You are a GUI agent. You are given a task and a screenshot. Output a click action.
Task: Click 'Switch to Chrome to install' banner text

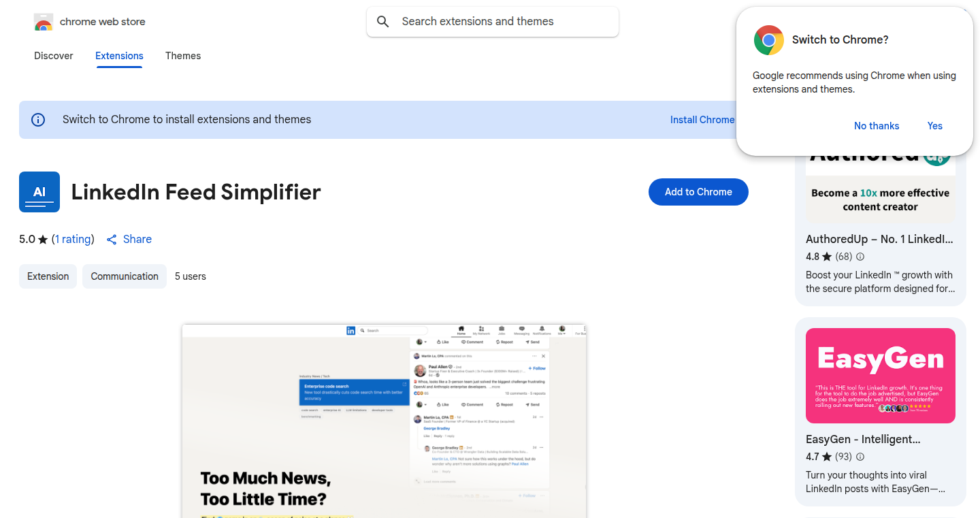point(186,120)
